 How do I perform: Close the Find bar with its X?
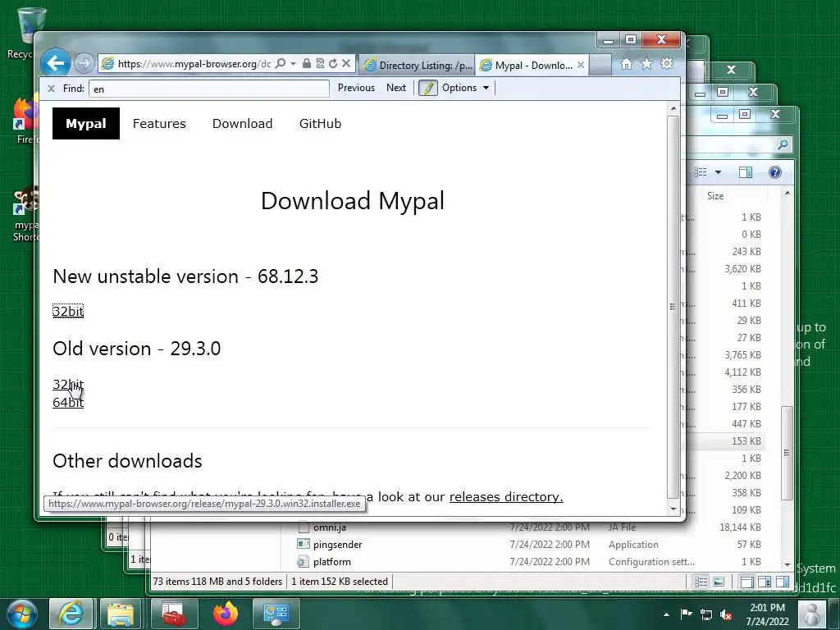point(51,89)
